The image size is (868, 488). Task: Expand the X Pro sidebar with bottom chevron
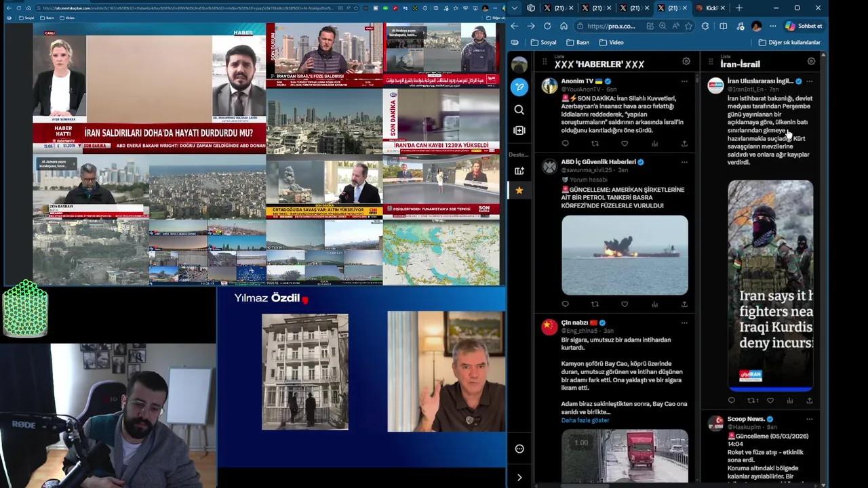point(519,477)
